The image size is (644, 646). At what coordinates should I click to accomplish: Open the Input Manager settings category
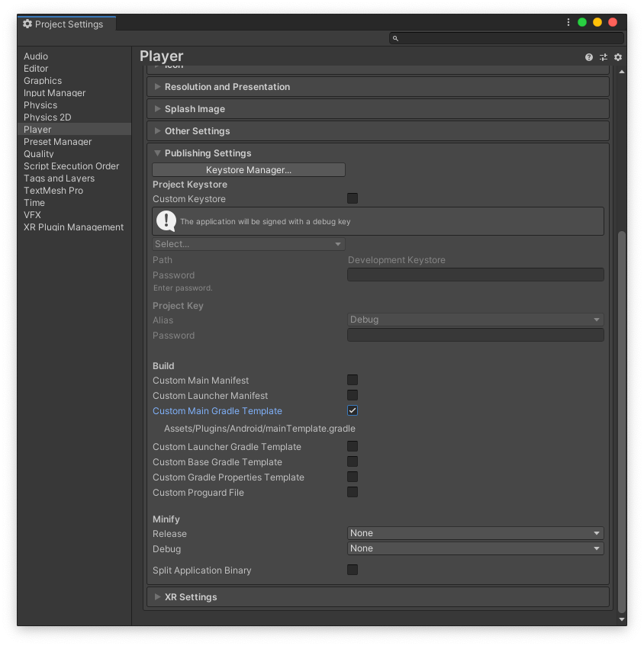pyautogui.click(x=55, y=92)
